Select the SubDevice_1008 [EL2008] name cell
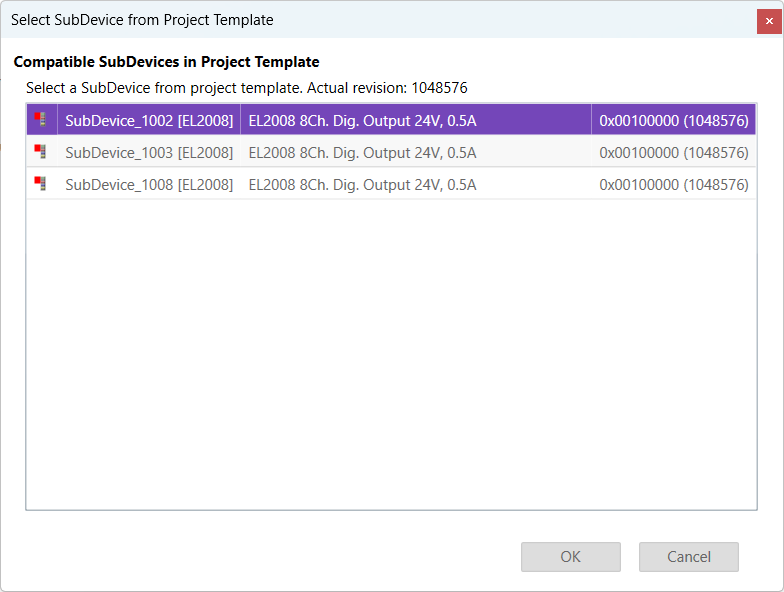The width and height of the screenshot is (784, 592). [x=149, y=184]
